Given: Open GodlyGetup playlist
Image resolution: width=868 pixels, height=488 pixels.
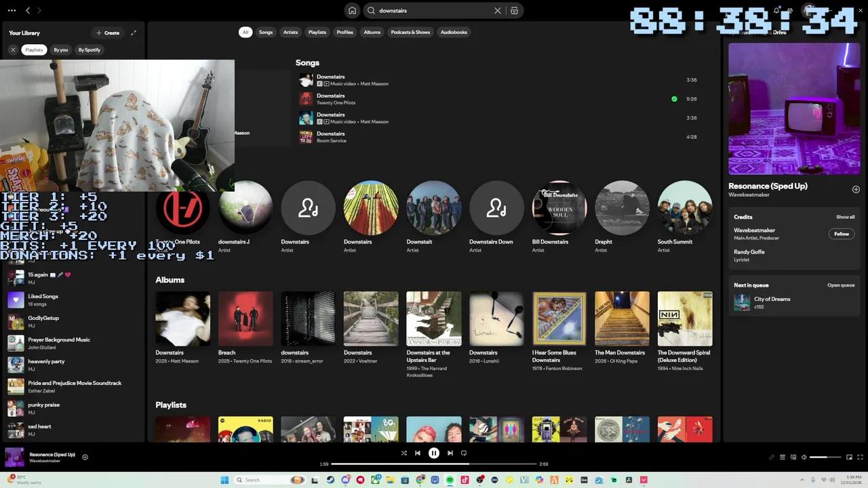Looking at the screenshot, I should click(73, 321).
